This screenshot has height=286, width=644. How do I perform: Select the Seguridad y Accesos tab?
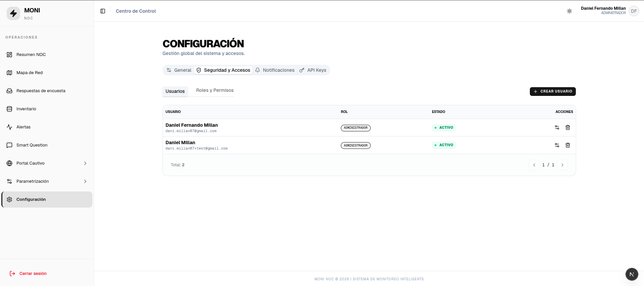(223, 70)
